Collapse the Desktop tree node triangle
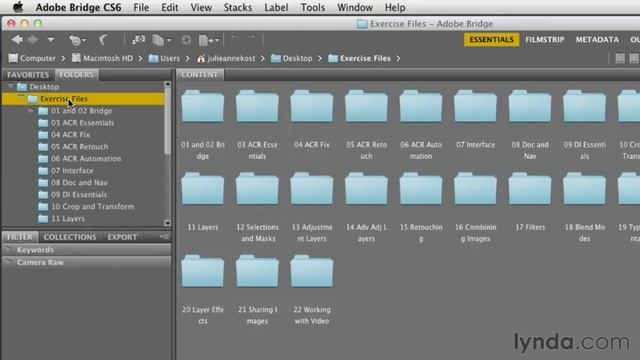Image resolution: width=640 pixels, height=360 pixels. coord(11,87)
